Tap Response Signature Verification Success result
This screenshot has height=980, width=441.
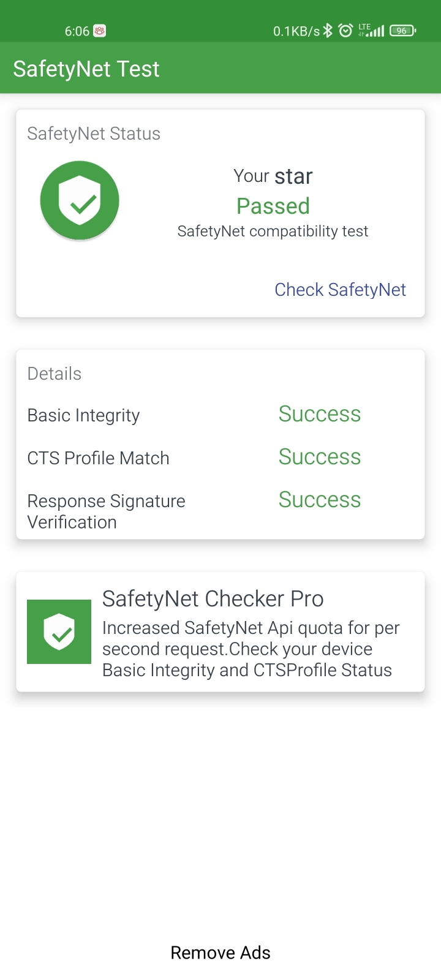click(320, 500)
